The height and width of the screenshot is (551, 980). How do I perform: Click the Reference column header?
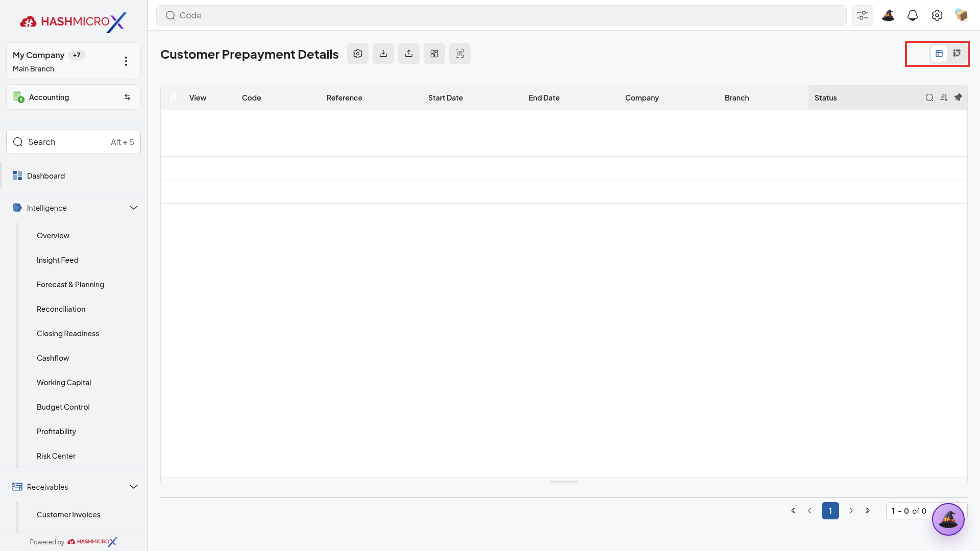click(x=345, y=98)
